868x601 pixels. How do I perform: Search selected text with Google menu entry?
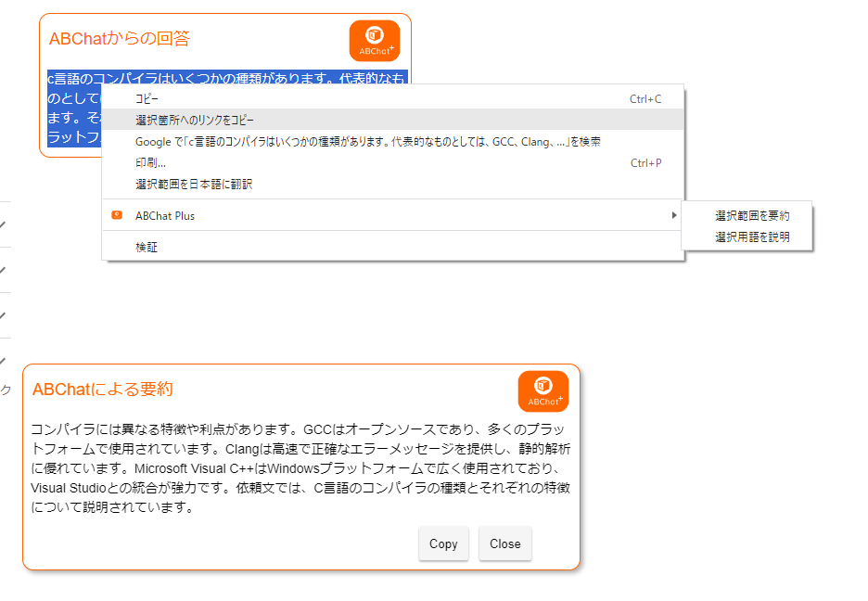(x=367, y=142)
